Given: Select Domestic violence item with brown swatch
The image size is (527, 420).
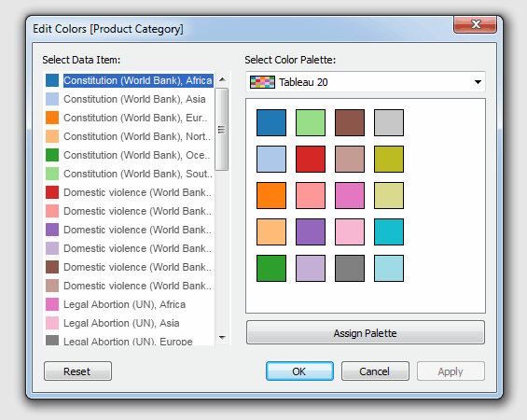Looking at the screenshot, I should (129, 267).
